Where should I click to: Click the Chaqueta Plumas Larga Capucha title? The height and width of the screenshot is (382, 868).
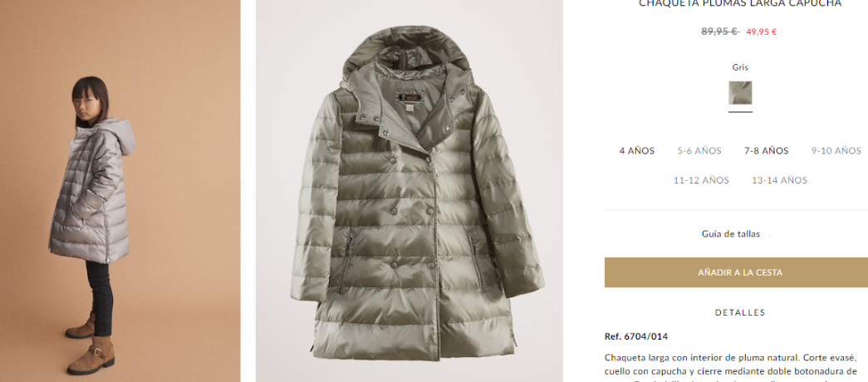(740, 3)
